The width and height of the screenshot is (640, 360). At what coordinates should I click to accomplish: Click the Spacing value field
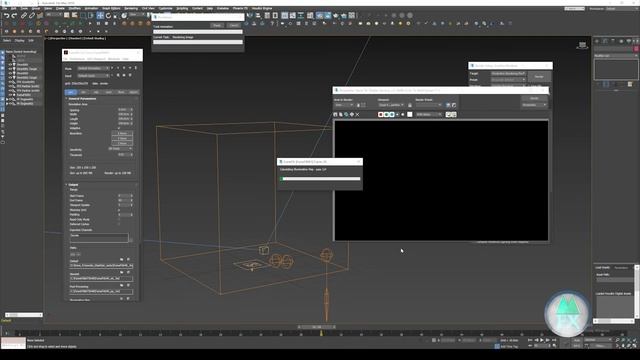coord(123,110)
